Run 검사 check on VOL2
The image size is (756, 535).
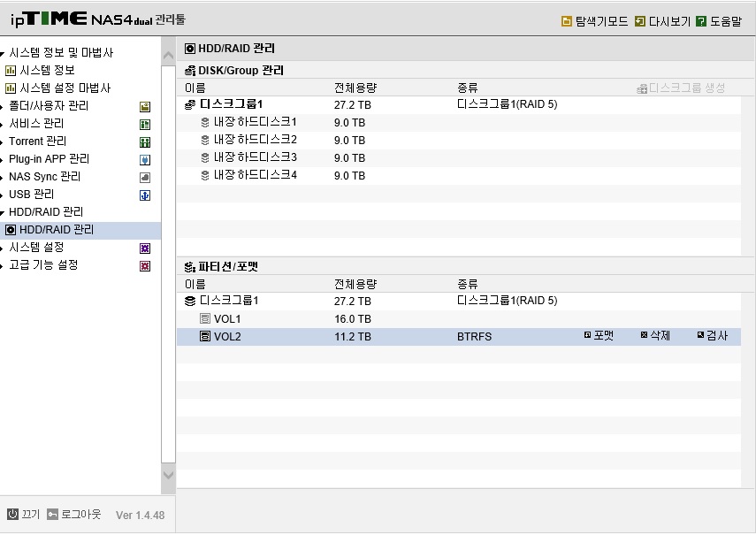click(x=712, y=335)
